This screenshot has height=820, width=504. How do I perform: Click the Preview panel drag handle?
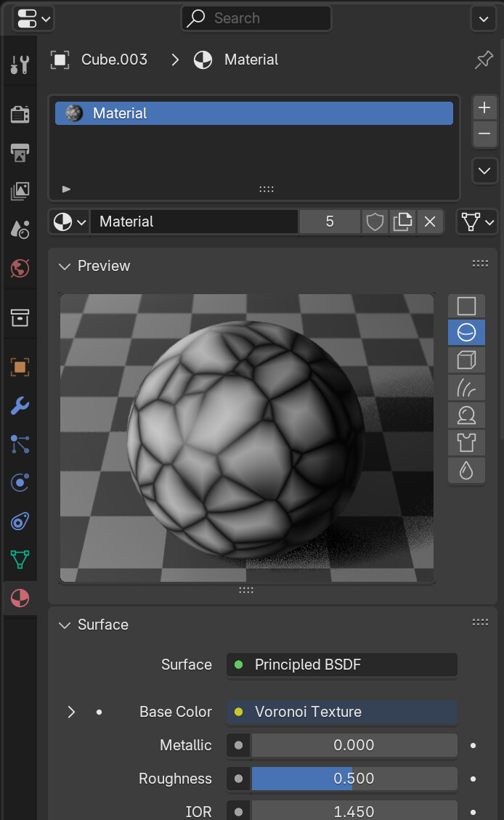(480, 264)
